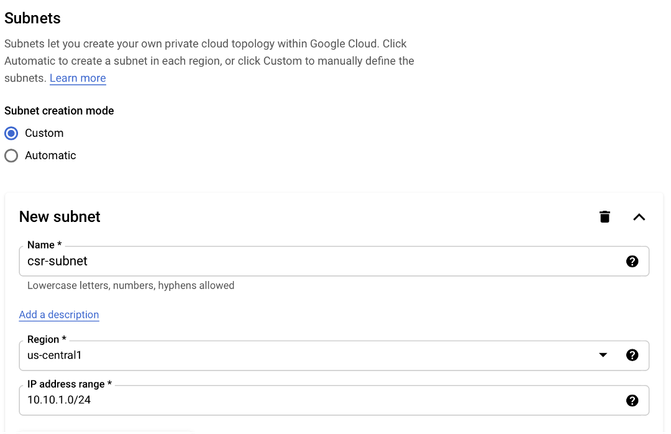Delete the new subnet via trash icon
The width and height of the screenshot is (671, 434).
(604, 217)
